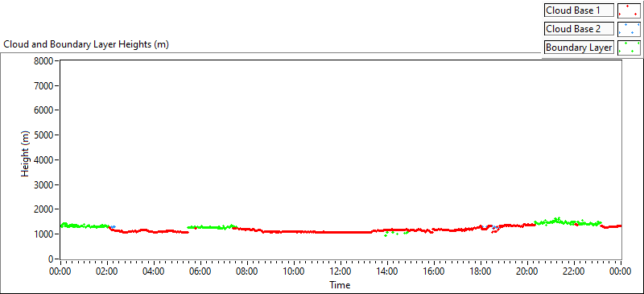Click the 16:00 time axis marker
Viewport: 644px width, 294px height.
coord(434,271)
